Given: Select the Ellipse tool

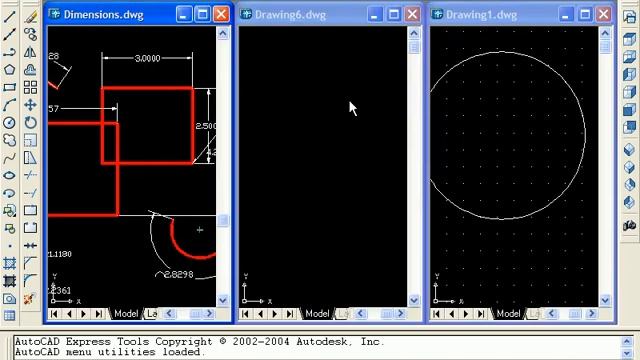Looking at the screenshot, I should 9,175.
